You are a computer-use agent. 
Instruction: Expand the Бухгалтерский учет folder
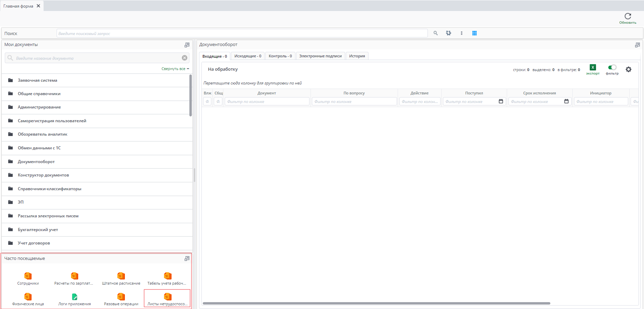click(38, 230)
